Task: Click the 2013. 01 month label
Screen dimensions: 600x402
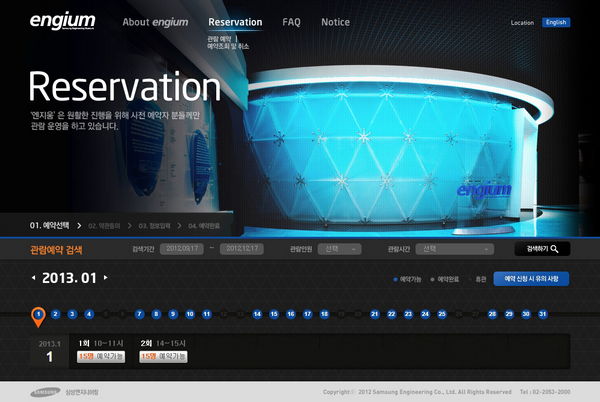Action: 69,278
